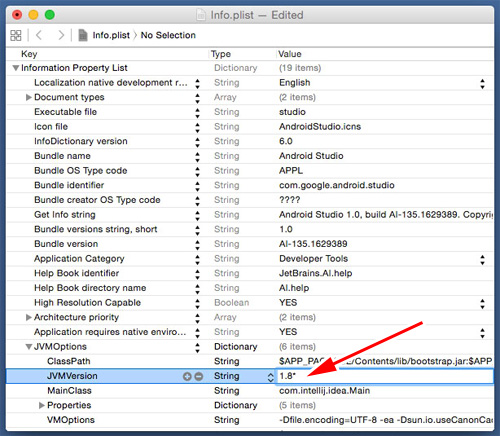500x436 pixels.
Task: Remove the JVMVersion row with the minus button
Action: 199,376
